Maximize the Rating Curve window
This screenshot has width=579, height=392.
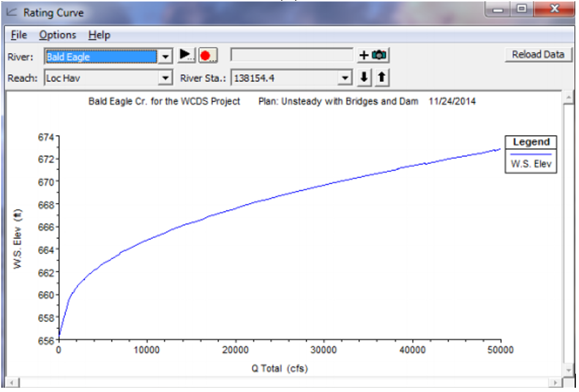522,10
